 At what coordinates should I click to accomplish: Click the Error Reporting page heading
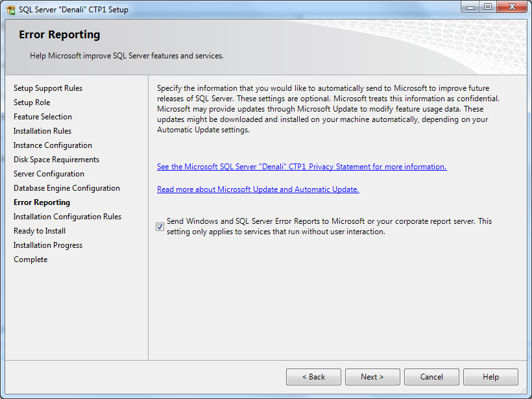coord(60,34)
